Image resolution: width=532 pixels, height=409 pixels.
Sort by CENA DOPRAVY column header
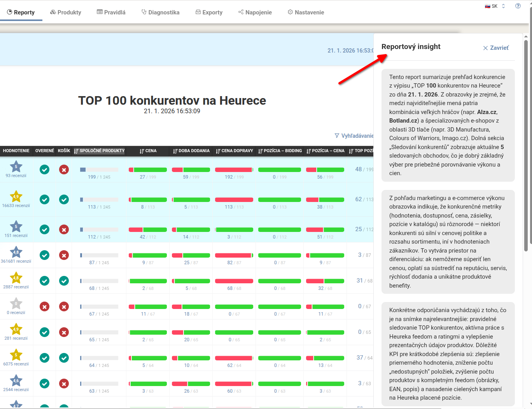click(234, 151)
